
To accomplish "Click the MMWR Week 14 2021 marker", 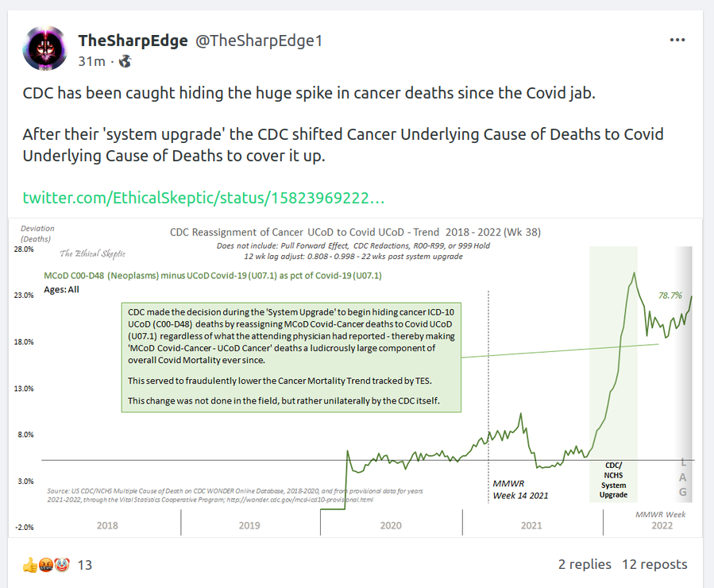I will tap(520, 489).
